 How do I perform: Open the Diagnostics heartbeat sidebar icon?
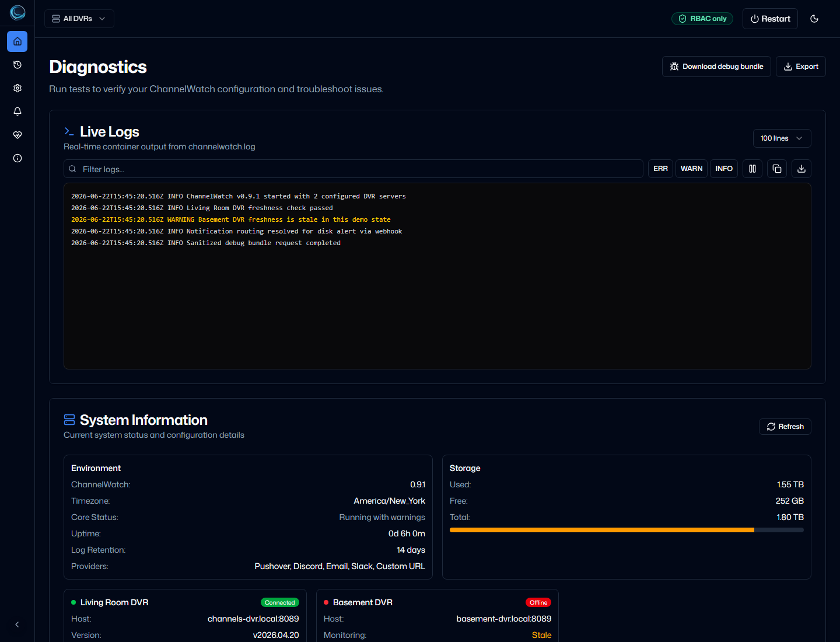(x=17, y=135)
